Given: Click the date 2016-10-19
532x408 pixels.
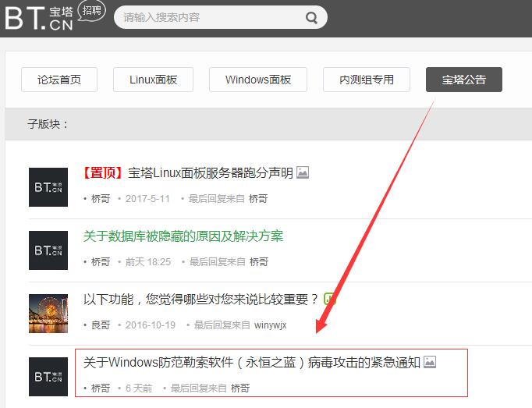Looking at the screenshot, I should (x=151, y=325).
